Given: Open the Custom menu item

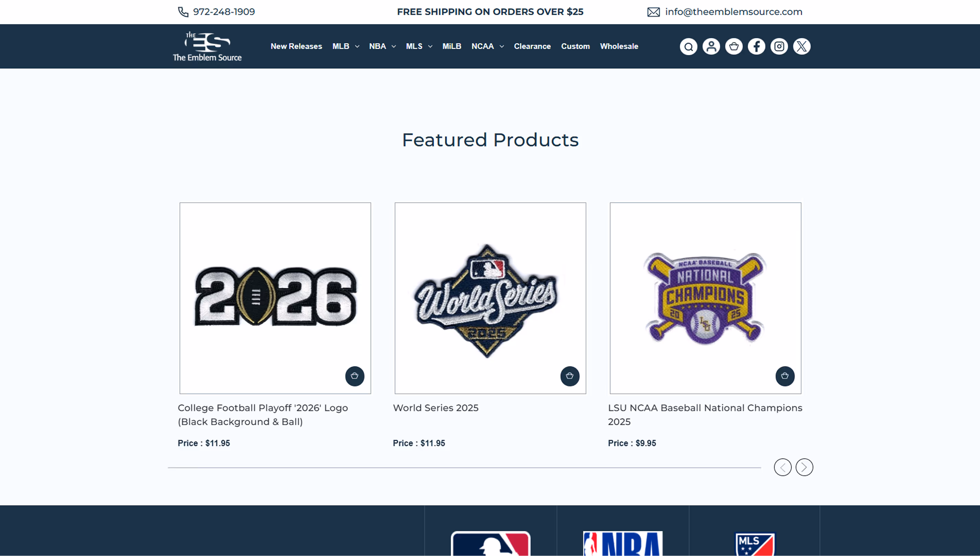Looking at the screenshot, I should coord(575,46).
